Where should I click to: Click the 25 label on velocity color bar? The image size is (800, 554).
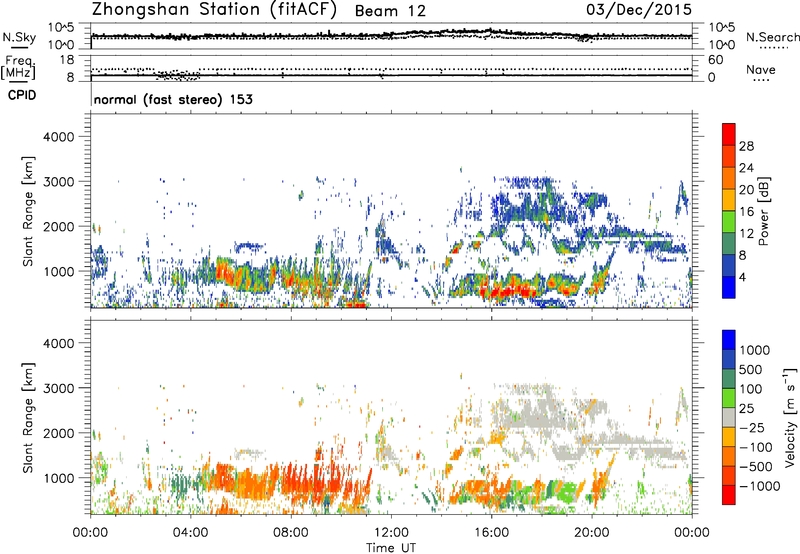(746, 409)
